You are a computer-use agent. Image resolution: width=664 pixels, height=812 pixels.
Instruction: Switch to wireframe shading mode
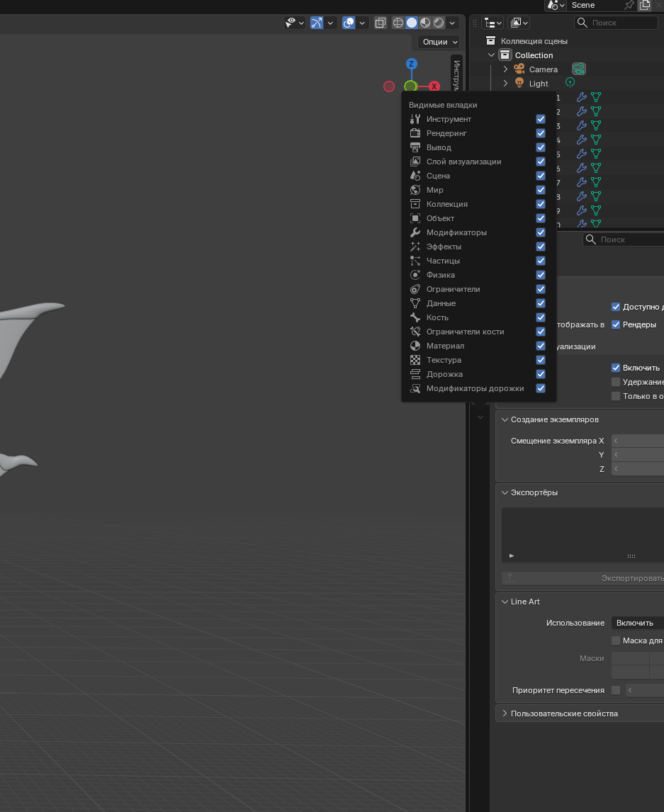coord(398,23)
